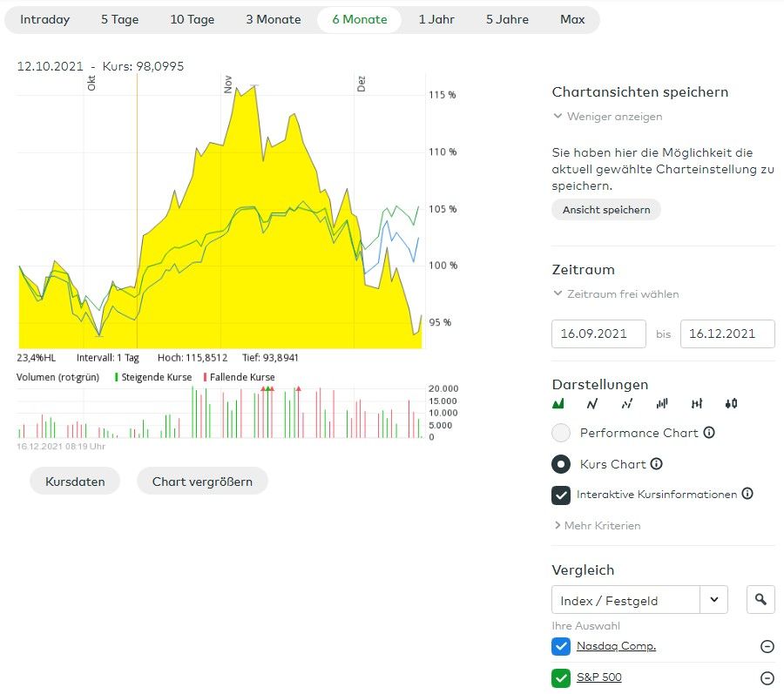Uncheck Interaktive Kursinformationen checkbox

click(562, 495)
